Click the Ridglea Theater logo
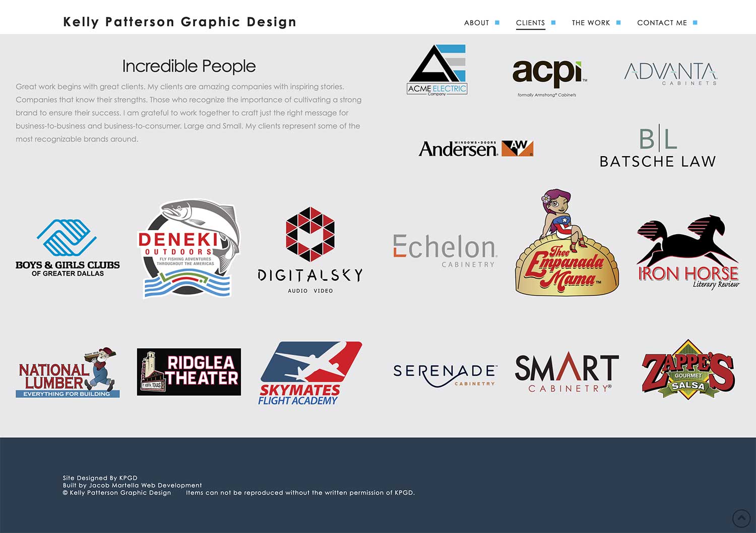 [x=189, y=372]
